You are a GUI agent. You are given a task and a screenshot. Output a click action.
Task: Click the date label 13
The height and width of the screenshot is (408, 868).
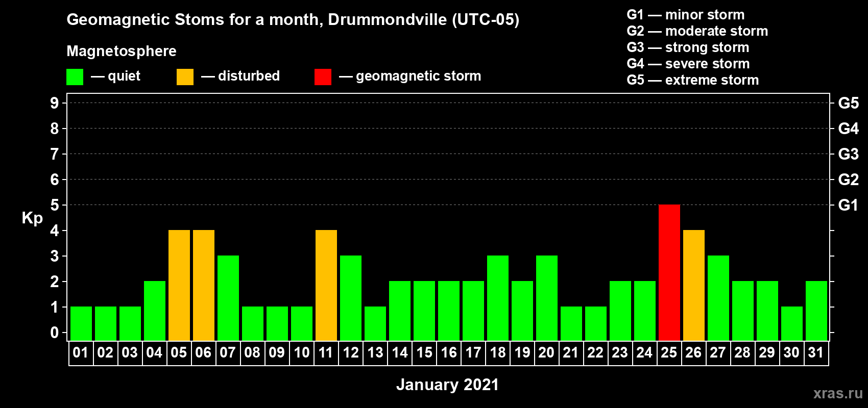click(x=375, y=352)
